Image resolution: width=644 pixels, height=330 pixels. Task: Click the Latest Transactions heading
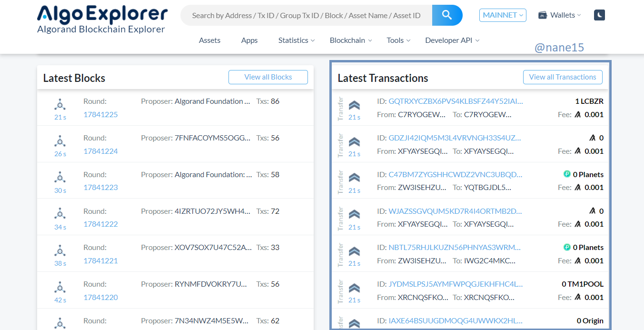[x=383, y=78]
